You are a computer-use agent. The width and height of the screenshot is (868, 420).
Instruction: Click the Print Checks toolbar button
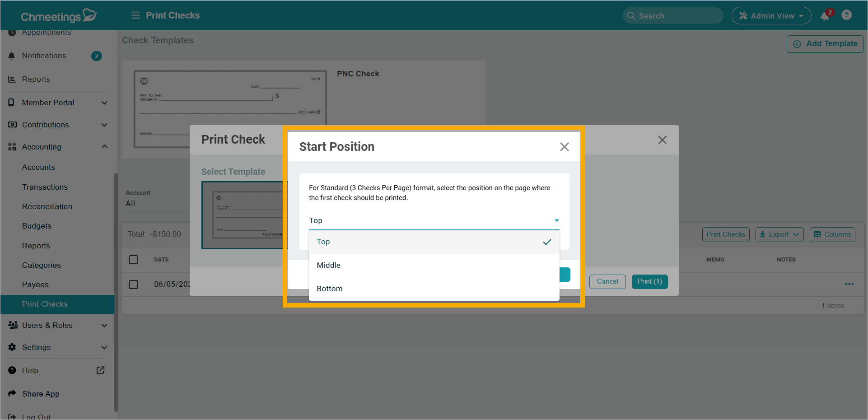(x=726, y=234)
